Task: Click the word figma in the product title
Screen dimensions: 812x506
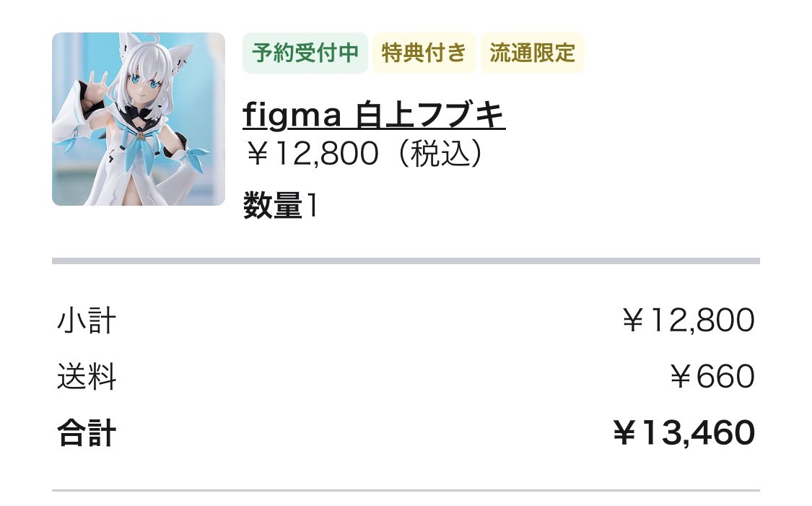Action: pyautogui.click(x=291, y=115)
